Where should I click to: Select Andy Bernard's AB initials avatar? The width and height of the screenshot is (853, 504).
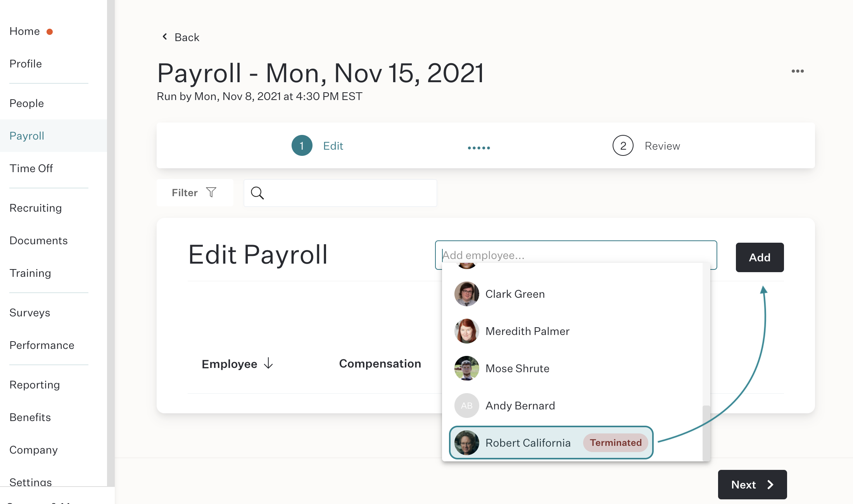pos(467,406)
